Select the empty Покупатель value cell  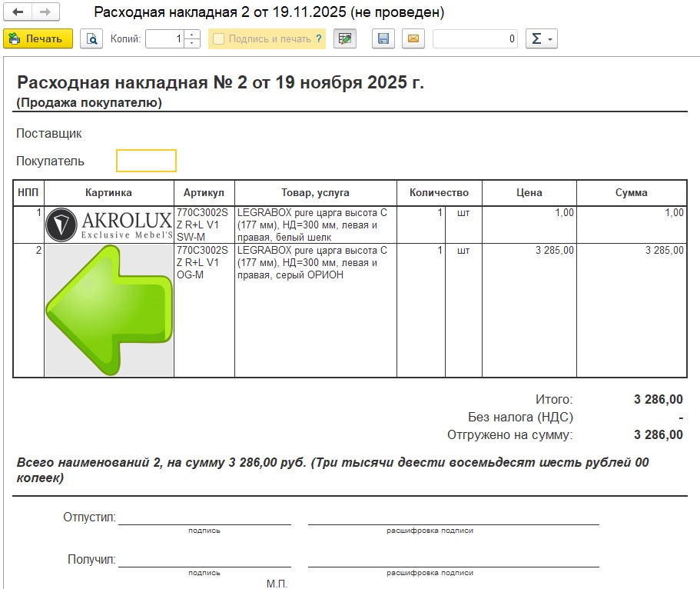coord(147,161)
